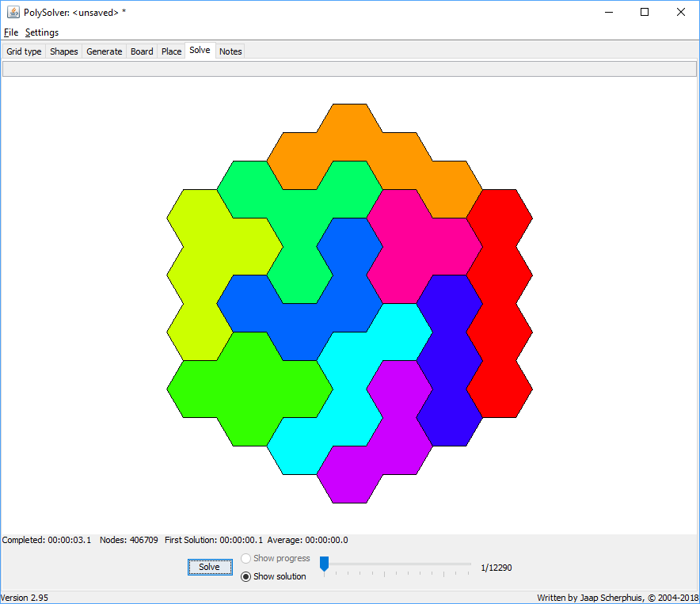Switch to the Shapes tab
This screenshot has height=604, width=700.
tap(64, 51)
